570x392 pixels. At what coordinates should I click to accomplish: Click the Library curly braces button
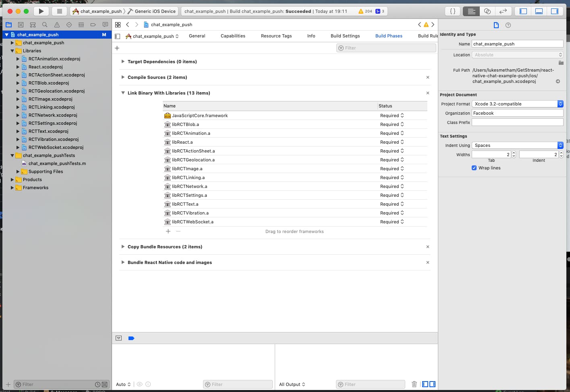[x=452, y=11]
